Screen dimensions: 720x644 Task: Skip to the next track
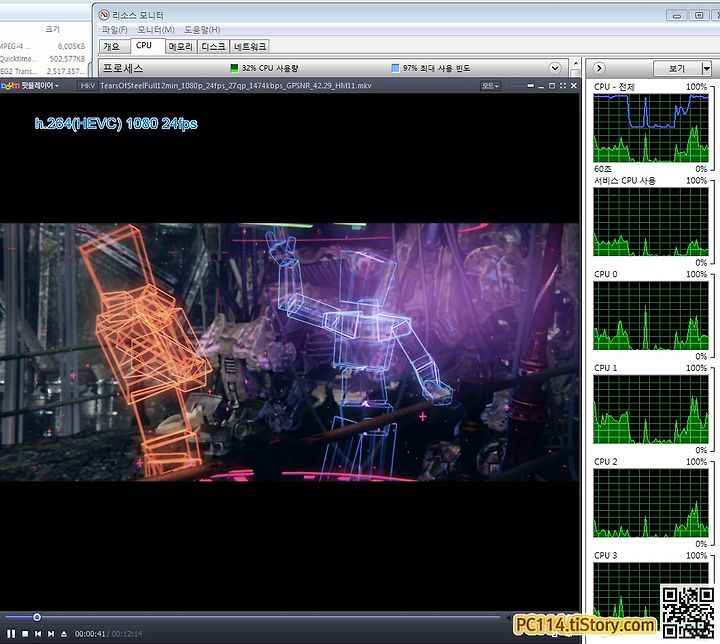tap(51, 634)
